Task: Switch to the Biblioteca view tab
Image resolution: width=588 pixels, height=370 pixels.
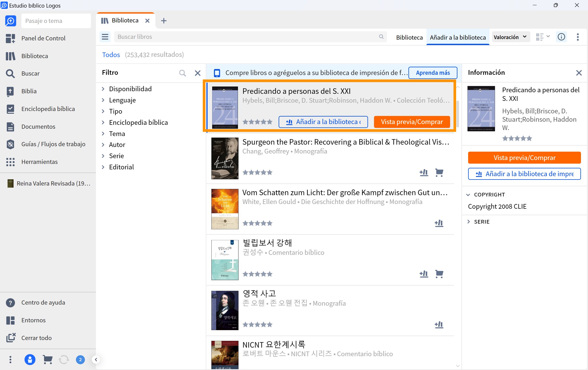Action: (x=409, y=38)
